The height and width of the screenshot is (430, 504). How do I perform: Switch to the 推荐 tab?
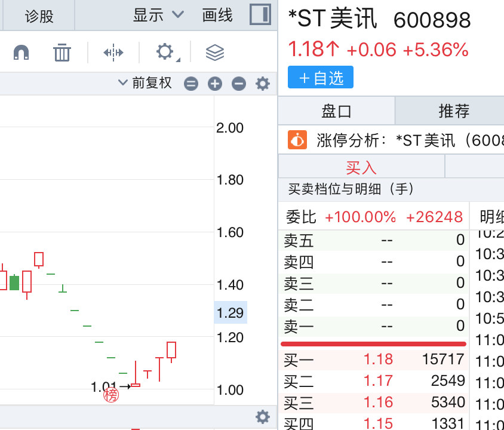(x=454, y=111)
